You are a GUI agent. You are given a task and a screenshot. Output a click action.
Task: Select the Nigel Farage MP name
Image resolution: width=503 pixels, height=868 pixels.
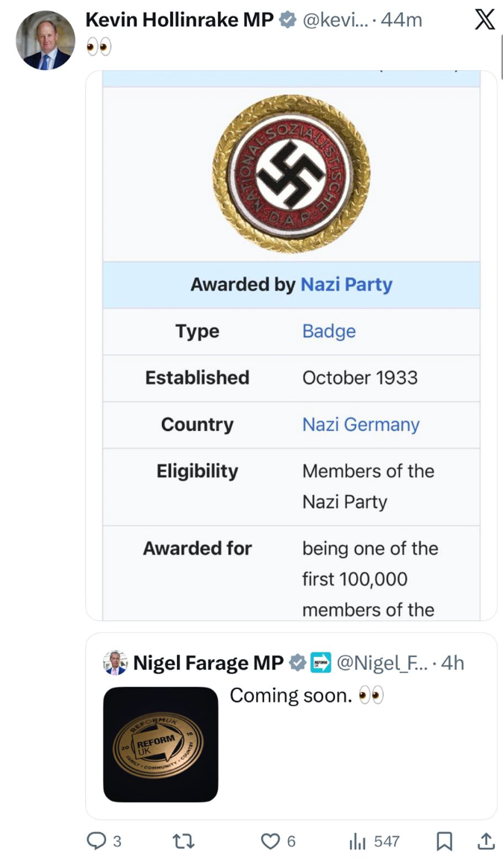208,662
